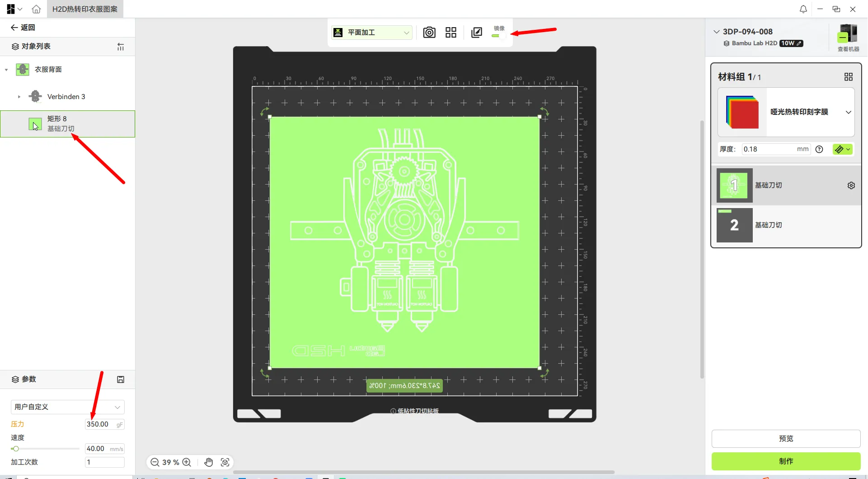Click the sort icon in 对象列表 panel
868x479 pixels.
[x=120, y=46]
